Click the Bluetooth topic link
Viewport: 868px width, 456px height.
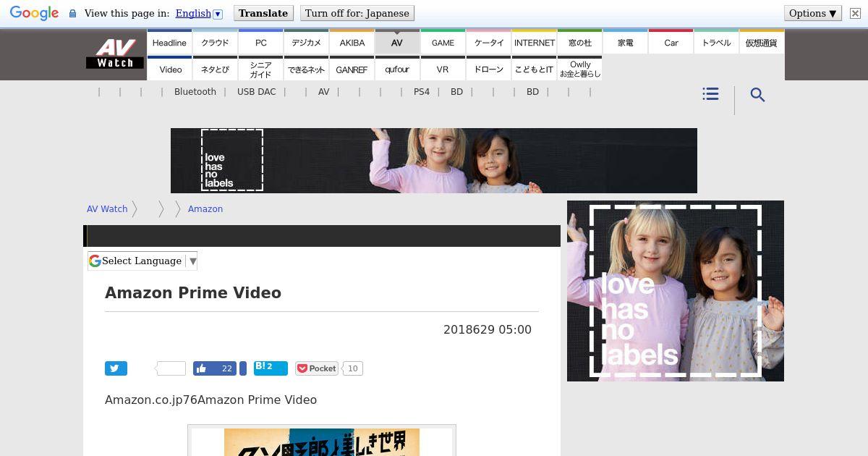[x=195, y=92]
